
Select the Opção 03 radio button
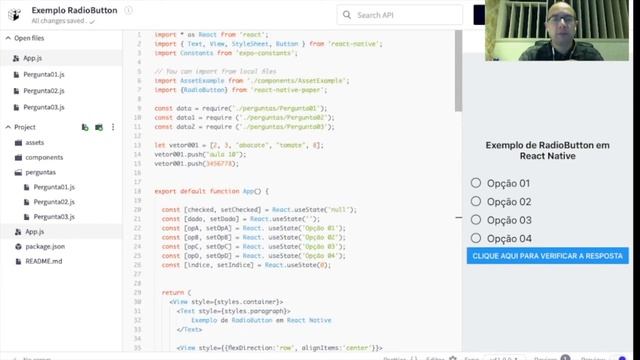point(476,220)
